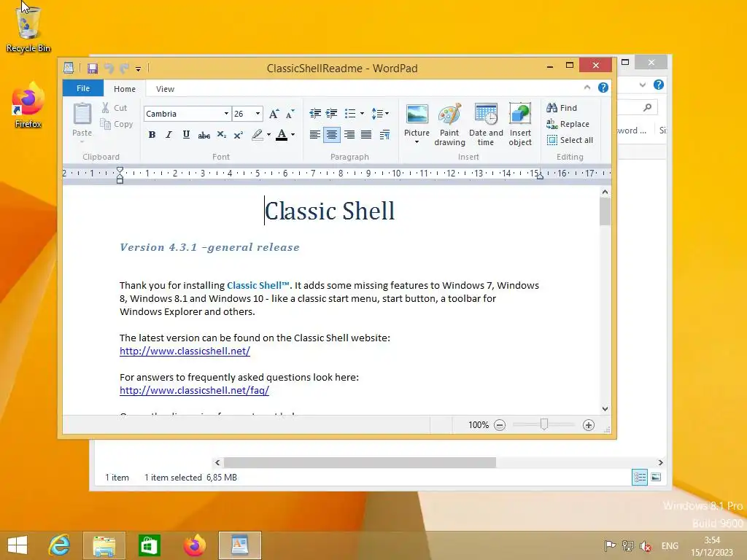Toggle Strikethrough formatting

(204, 135)
